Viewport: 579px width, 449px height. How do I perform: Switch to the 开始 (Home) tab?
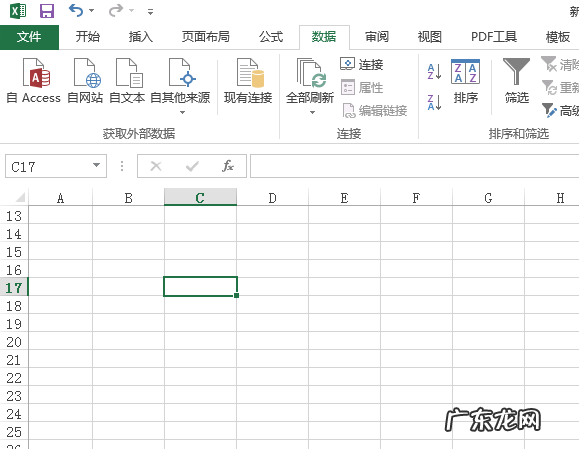click(x=88, y=37)
